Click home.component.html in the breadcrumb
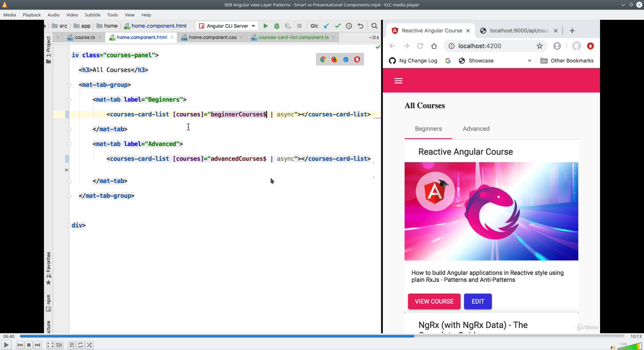This screenshot has height=350, width=644. click(155, 26)
